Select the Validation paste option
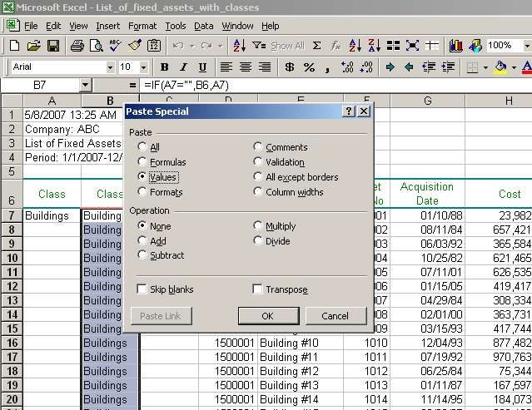This screenshot has width=532, height=410. (x=258, y=161)
